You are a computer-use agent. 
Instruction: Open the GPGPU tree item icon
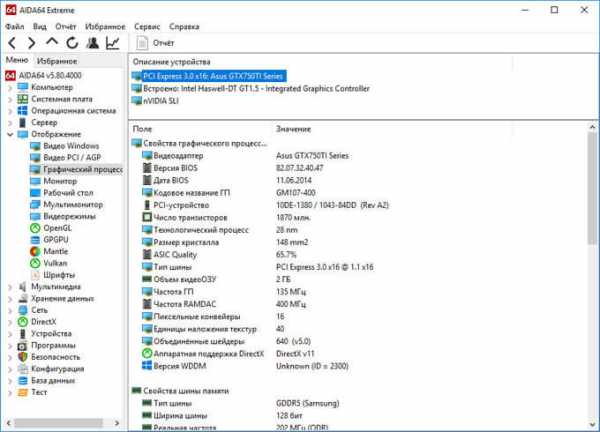[35, 240]
